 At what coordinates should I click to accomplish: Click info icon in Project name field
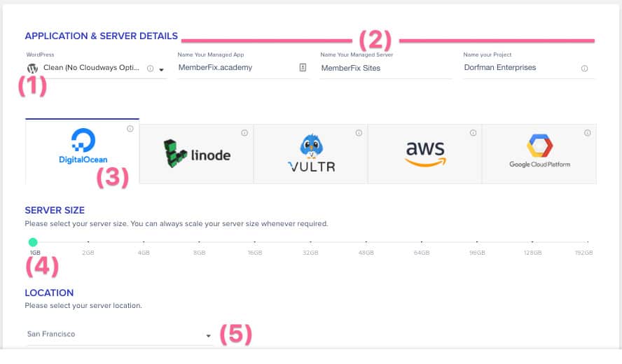point(584,69)
